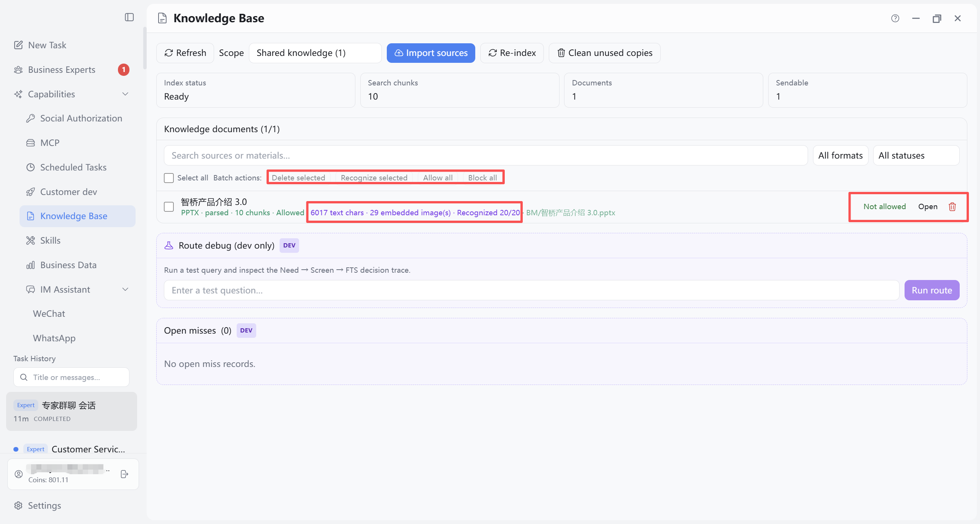Screen dimensions: 980x524
Task: Click Not allowed for the document
Action: click(884, 207)
